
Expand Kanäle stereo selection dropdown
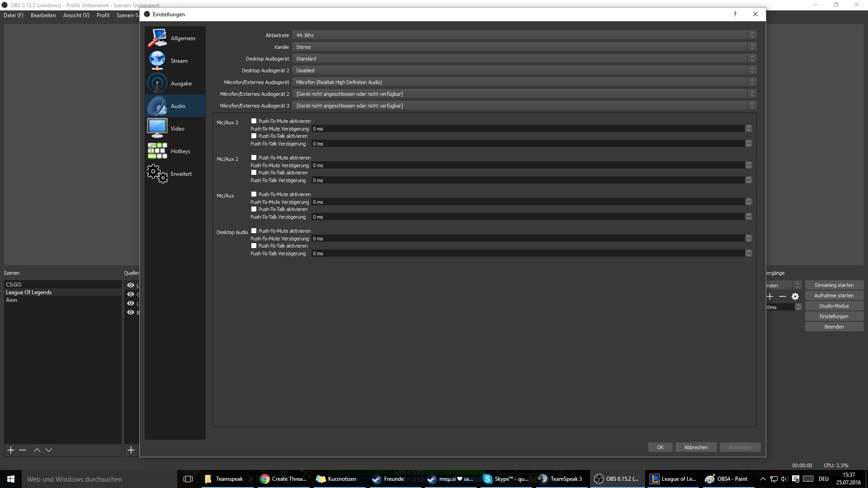(752, 47)
